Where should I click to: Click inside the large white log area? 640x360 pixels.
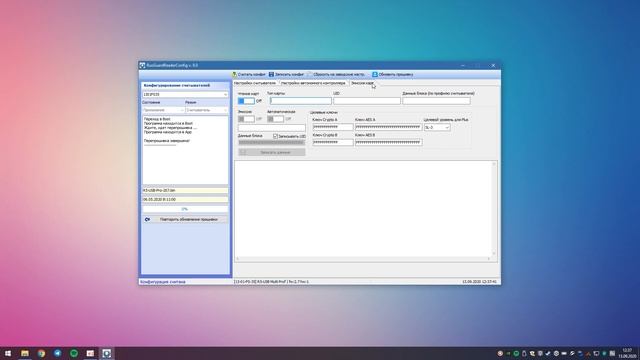(x=362, y=208)
